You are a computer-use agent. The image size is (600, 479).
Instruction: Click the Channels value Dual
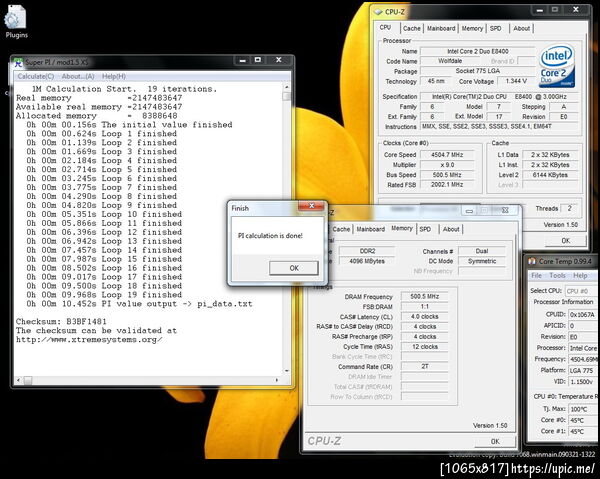tap(481, 251)
